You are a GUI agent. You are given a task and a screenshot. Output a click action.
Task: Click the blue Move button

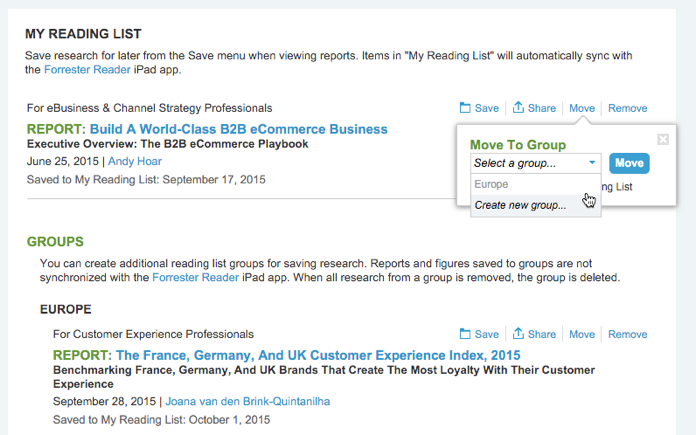(629, 163)
